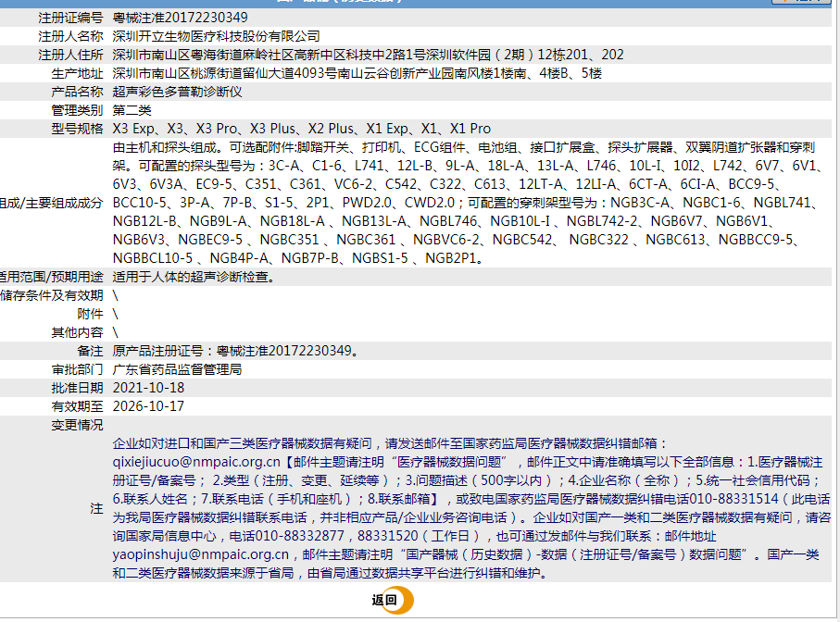Click the phone number 010-88331514
The width and height of the screenshot is (840, 622).
pos(733,499)
